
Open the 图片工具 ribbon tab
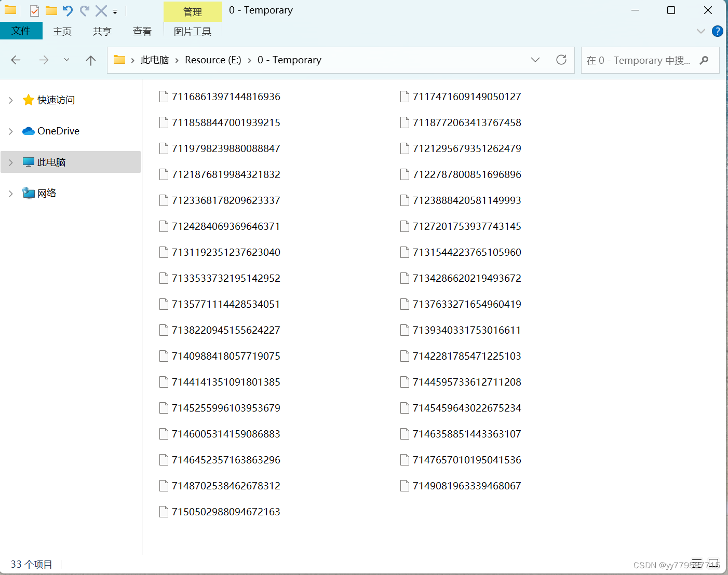click(193, 31)
